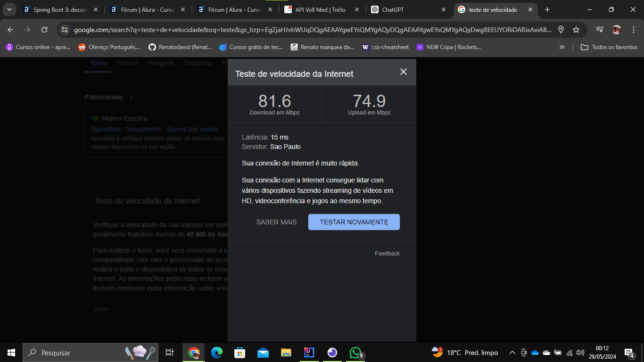
Task: Click the SABER MAIS button
Action: point(276,222)
